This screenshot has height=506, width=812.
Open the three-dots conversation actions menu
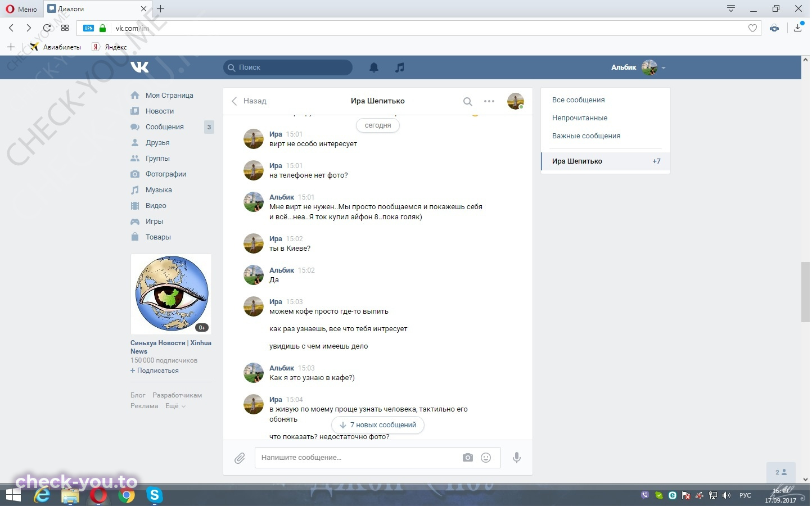pyautogui.click(x=489, y=101)
